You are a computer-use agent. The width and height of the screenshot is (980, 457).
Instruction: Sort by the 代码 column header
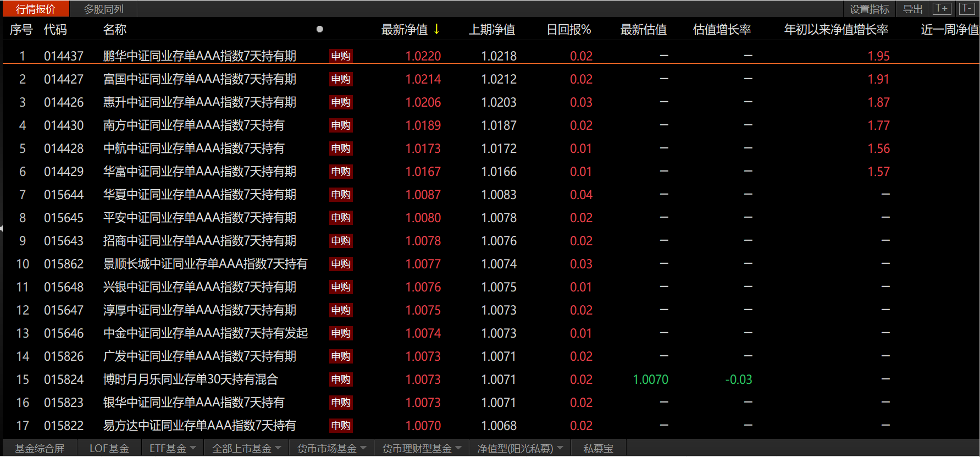coord(56,30)
